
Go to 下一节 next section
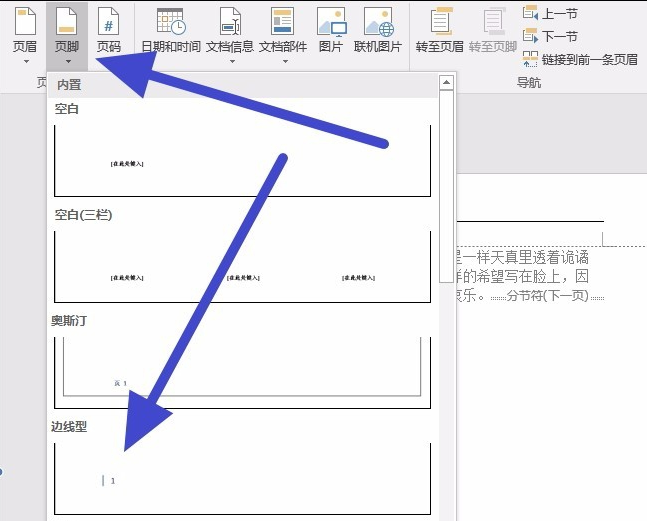[x=550, y=36]
